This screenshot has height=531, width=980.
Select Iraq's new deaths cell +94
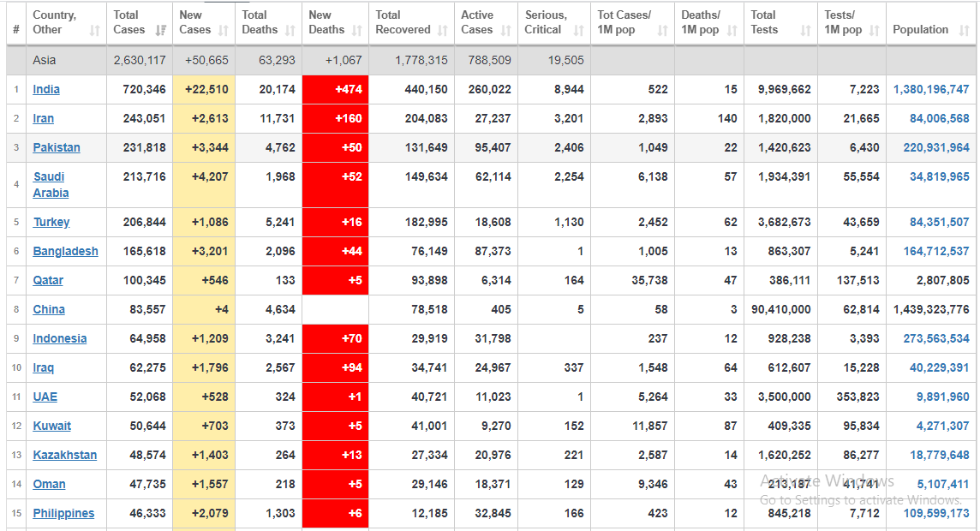[x=336, y=367]
